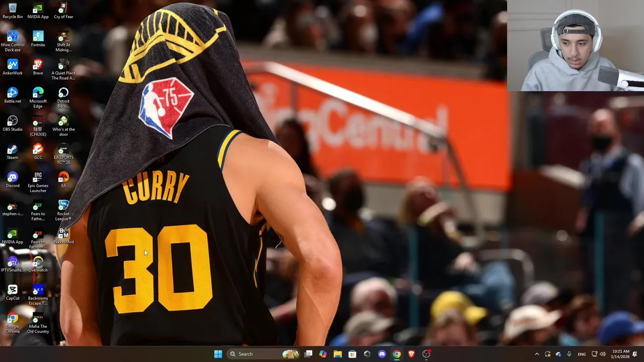Launch Steam from the desktop
Screen dimensions: 644x362
point(13,152)
